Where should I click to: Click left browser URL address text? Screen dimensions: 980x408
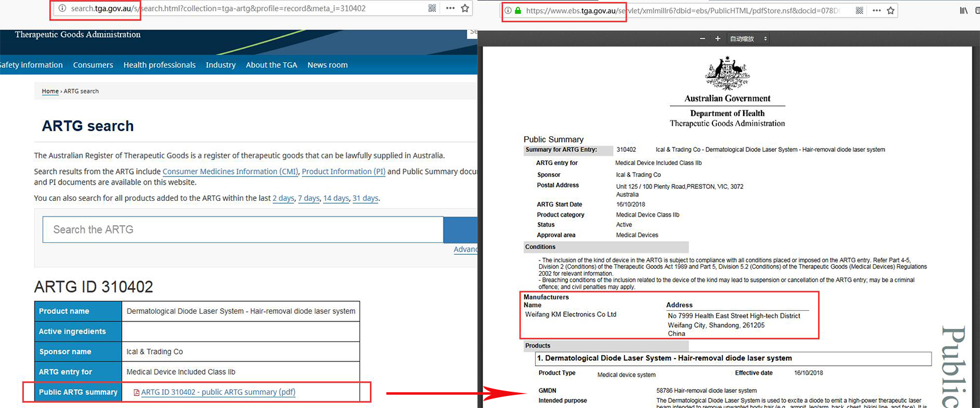pos(218,9)
